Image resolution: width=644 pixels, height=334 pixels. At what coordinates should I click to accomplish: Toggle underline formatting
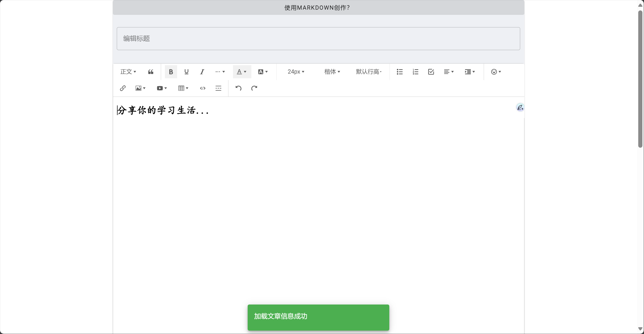(187, 72)
